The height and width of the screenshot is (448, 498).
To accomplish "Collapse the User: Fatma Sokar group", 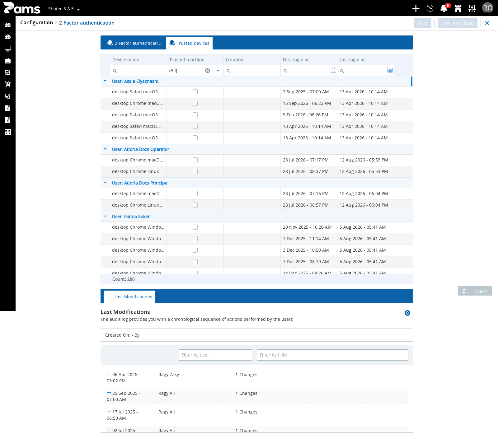I will (105, 216).
